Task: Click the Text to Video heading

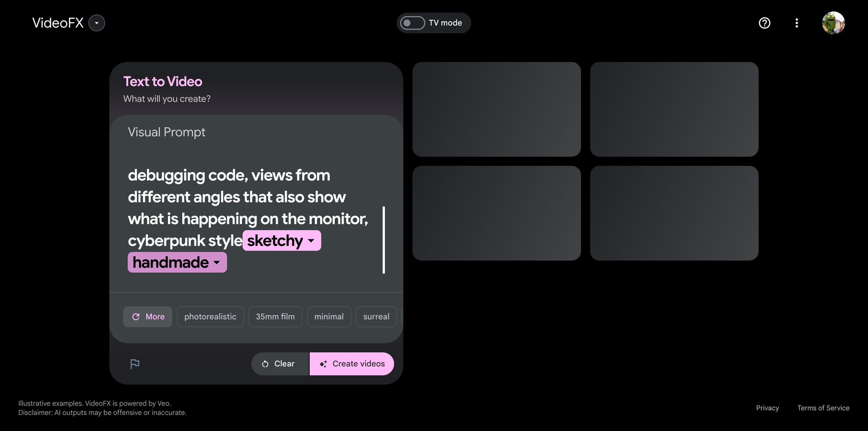Action: pyautogui.click(x=163, y=81)
